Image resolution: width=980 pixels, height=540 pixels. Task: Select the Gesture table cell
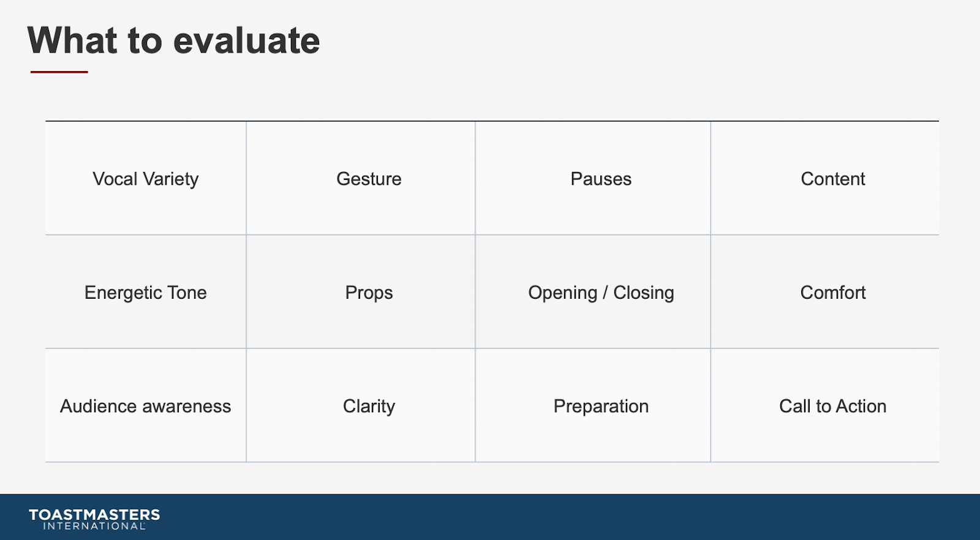[x=361, y=178]
